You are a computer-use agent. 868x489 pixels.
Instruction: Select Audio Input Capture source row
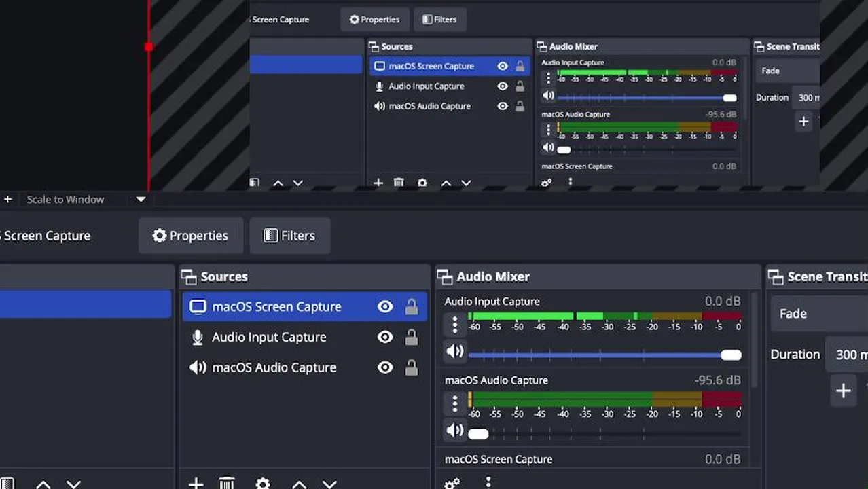[304, 338]
